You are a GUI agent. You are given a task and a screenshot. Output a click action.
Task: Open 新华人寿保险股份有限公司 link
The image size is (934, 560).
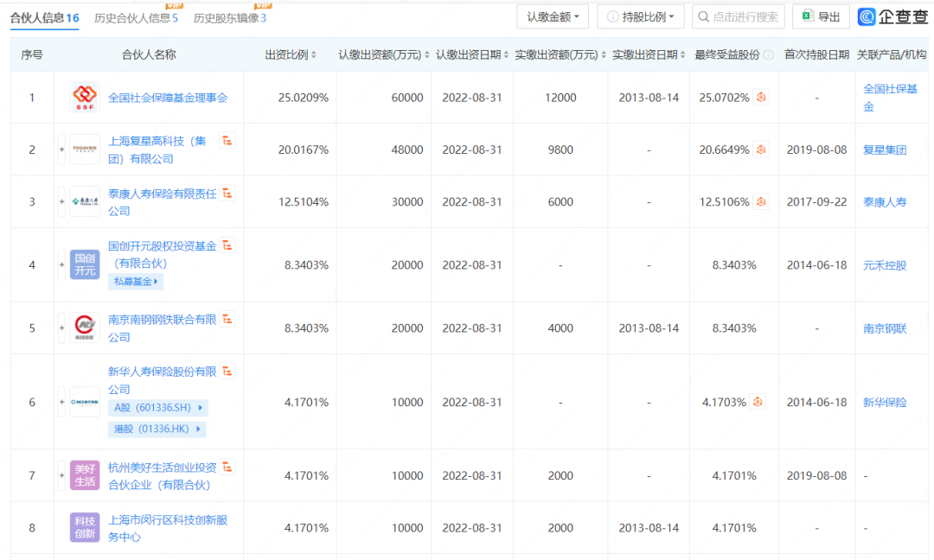tap(162, 380)
